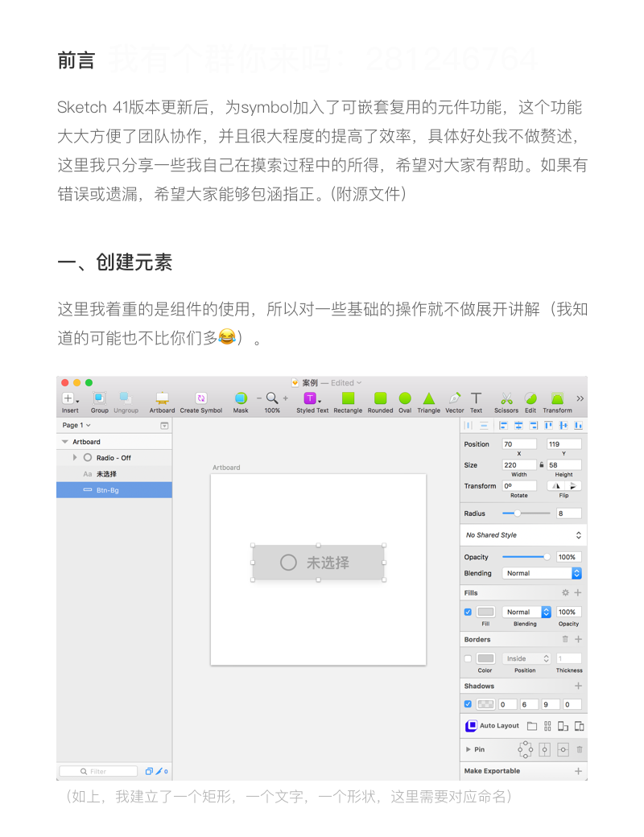Add export option via Make Exportable plus
The image size is (644, 837).
(578, 771)
